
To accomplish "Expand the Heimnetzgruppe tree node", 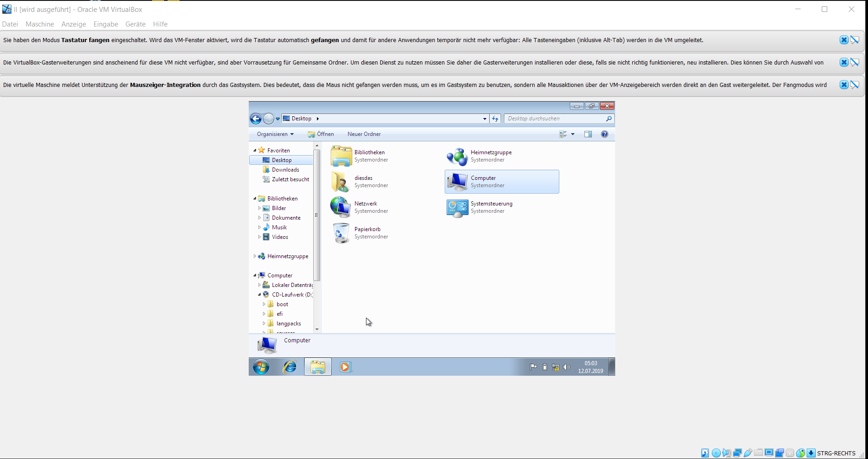I will 255,256.
